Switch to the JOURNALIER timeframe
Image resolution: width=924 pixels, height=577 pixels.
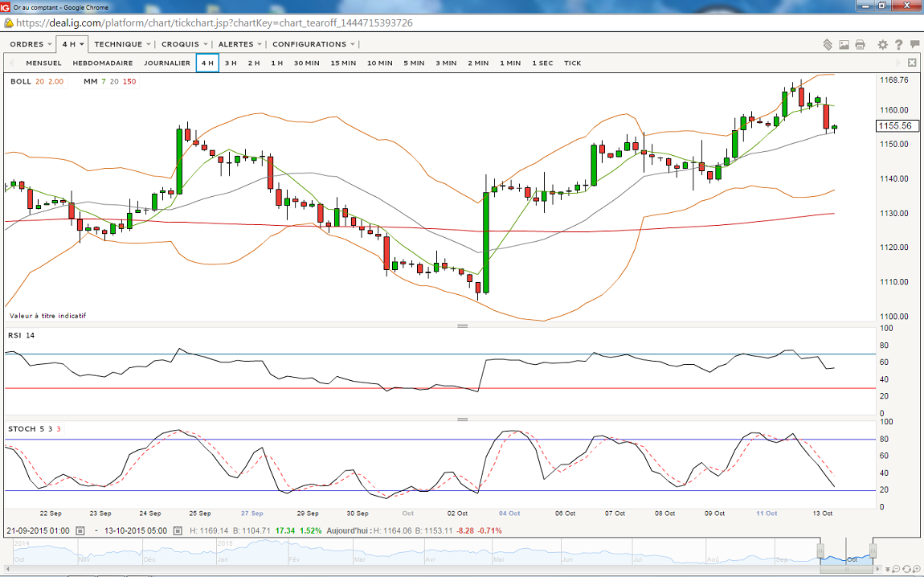click(x=167, y=63)
